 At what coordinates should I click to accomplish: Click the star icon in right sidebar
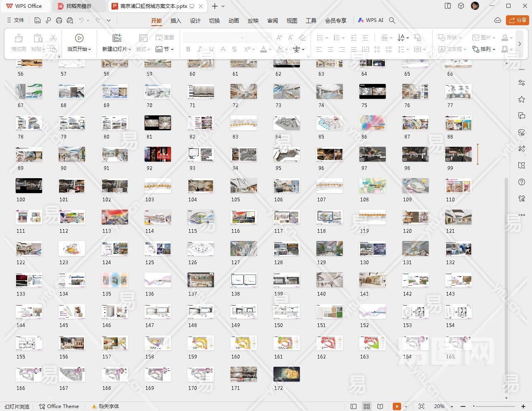tap(522, 99)
